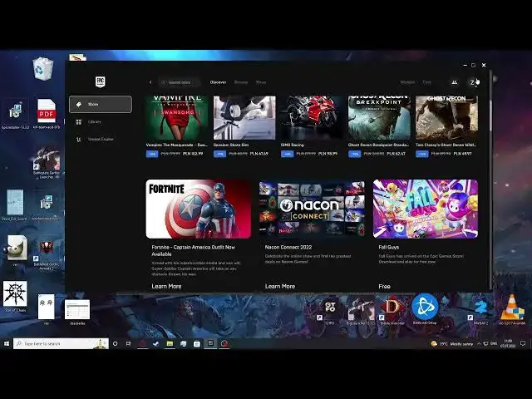Open the Windows Start menu

[6, 343]
